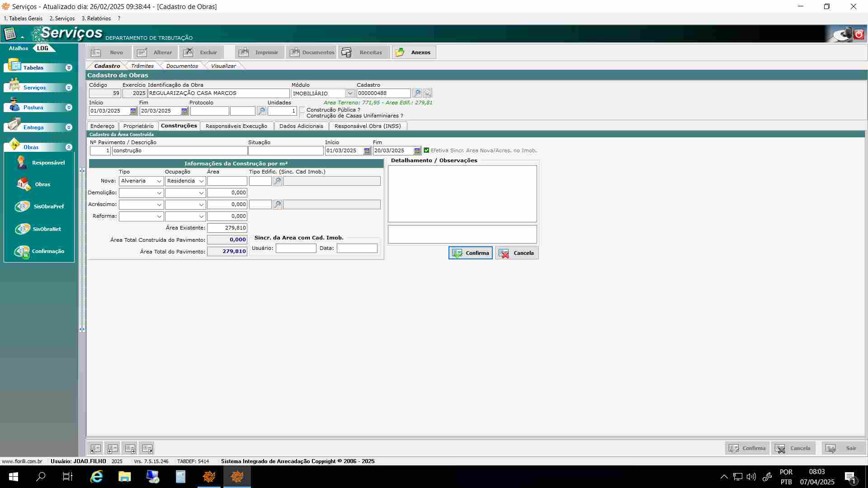
Task: Collapse the Obras sidebar section
Action: tap(69, 147)
